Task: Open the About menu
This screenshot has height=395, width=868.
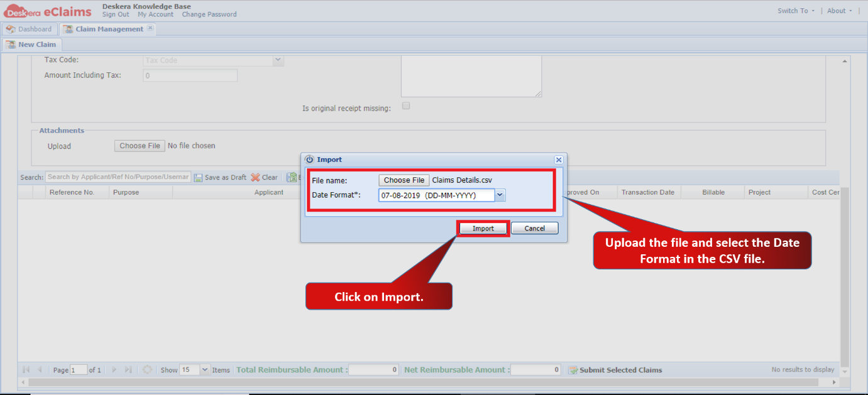Action: (x=840, y=11)
